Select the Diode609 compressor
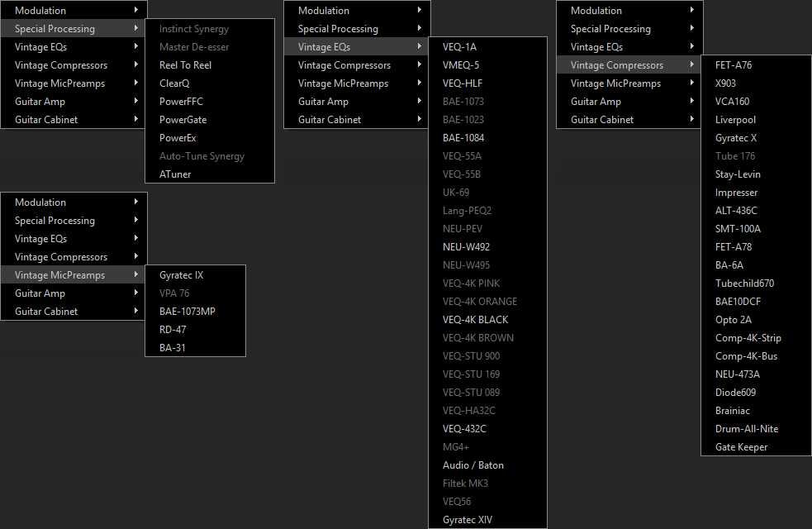 point(756,393)
